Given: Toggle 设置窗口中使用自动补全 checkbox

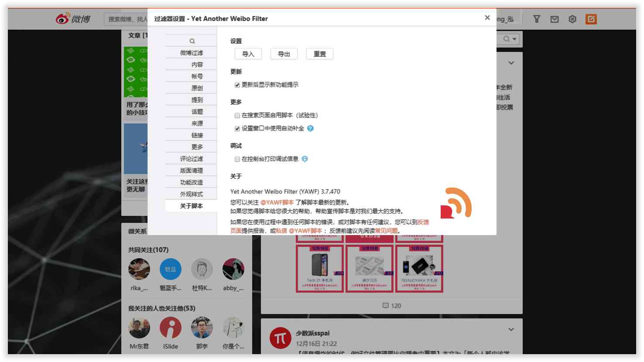Looking at the screenshot, I should coord(237,129).
